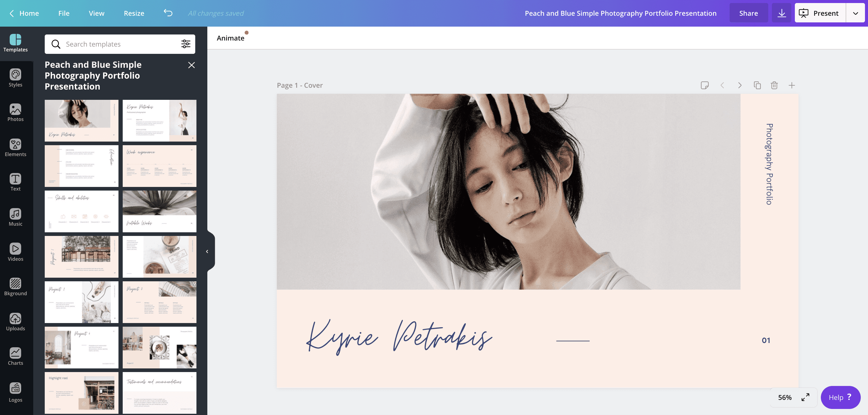Open the Photos panel
868x415 pixels.
pyautogui.click(x=15, y=111)
